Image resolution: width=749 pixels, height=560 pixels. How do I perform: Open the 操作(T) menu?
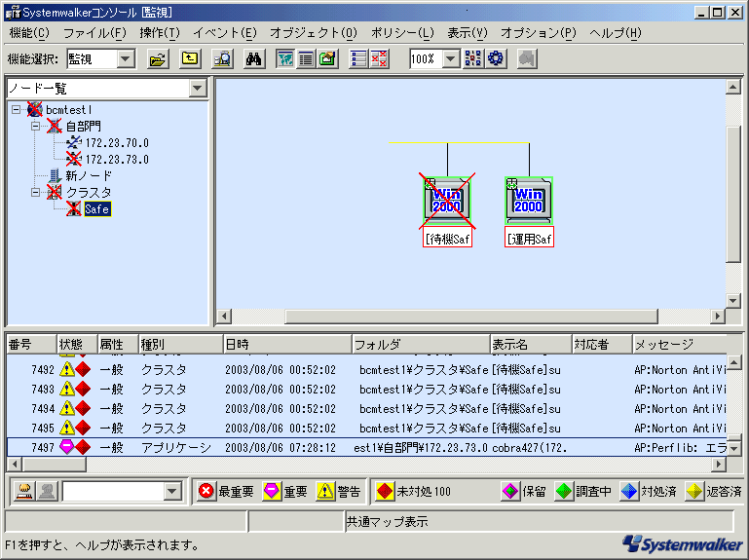(160, 33)
